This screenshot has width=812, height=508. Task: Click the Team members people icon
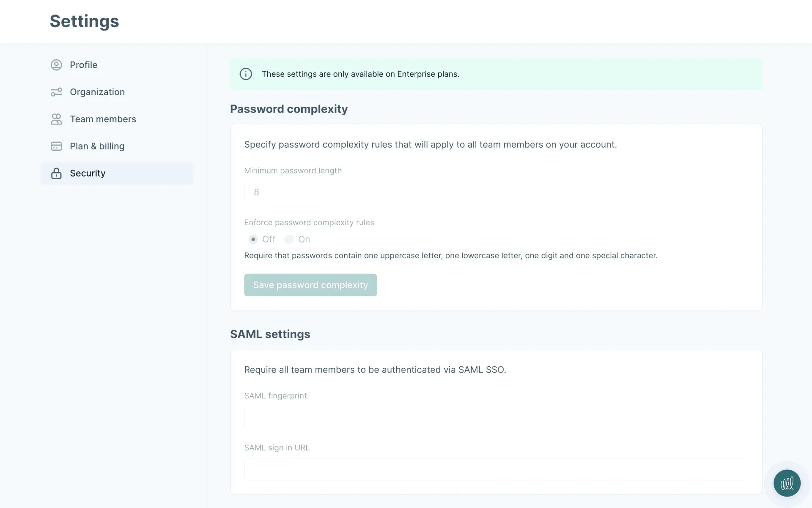click(56, 119)
